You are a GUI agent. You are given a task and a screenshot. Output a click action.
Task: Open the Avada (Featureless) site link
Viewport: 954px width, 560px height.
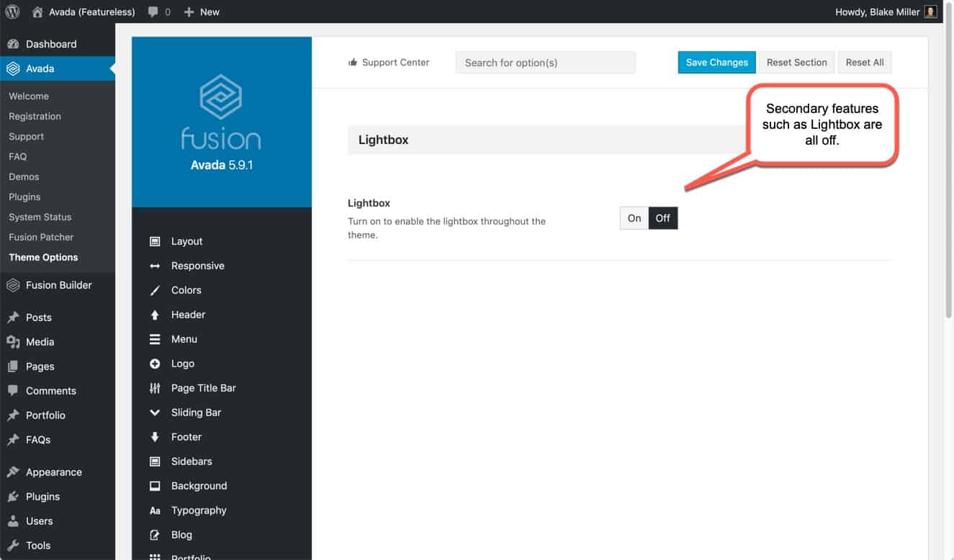point(91,12)
